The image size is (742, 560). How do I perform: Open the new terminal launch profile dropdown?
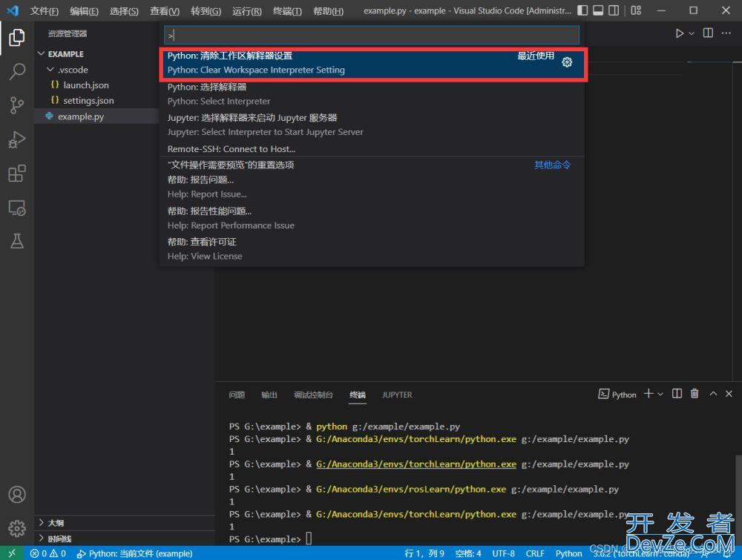point(660,394)
